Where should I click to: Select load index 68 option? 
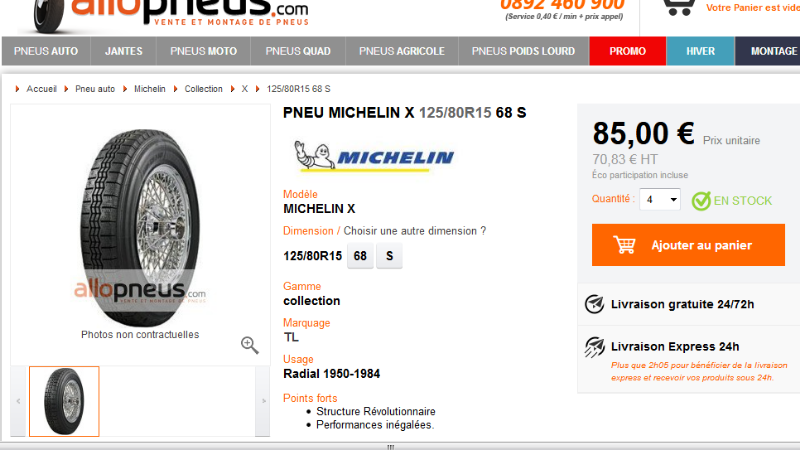tap(360, 256)
